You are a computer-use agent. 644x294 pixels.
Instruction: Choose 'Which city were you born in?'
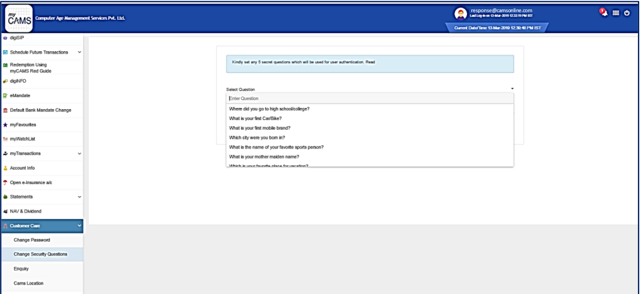pyautogui.click(x=257, y=138)
